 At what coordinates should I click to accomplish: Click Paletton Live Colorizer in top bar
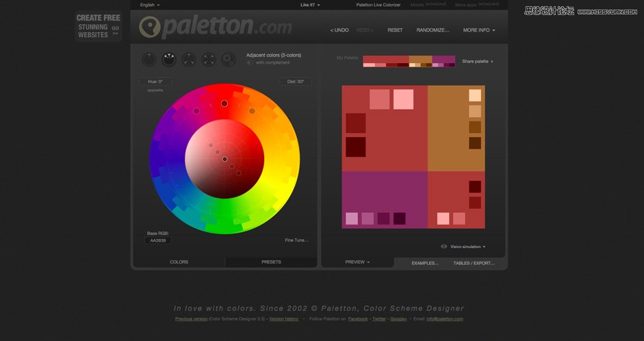378,5
